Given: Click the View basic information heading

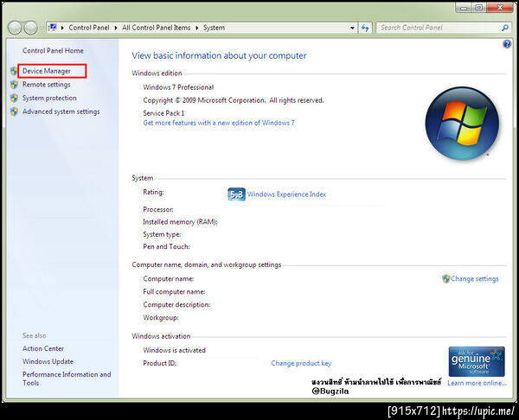Looking at the screenshot, I should point(219,55).
